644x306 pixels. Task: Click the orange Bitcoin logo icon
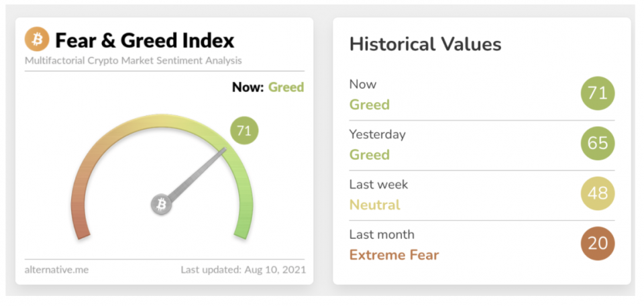click(38, 40)
